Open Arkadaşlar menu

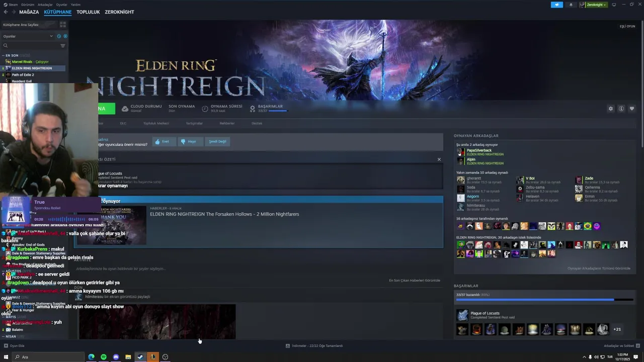45,5
